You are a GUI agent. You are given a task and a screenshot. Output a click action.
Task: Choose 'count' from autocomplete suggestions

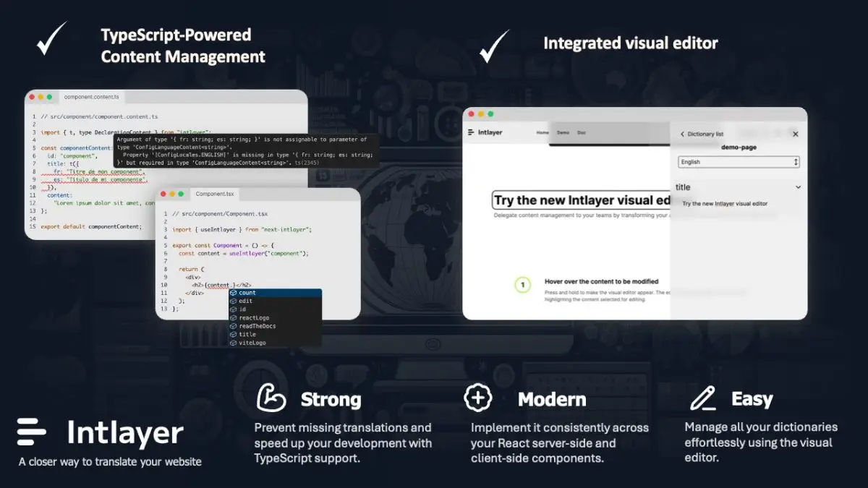[247, 293]
